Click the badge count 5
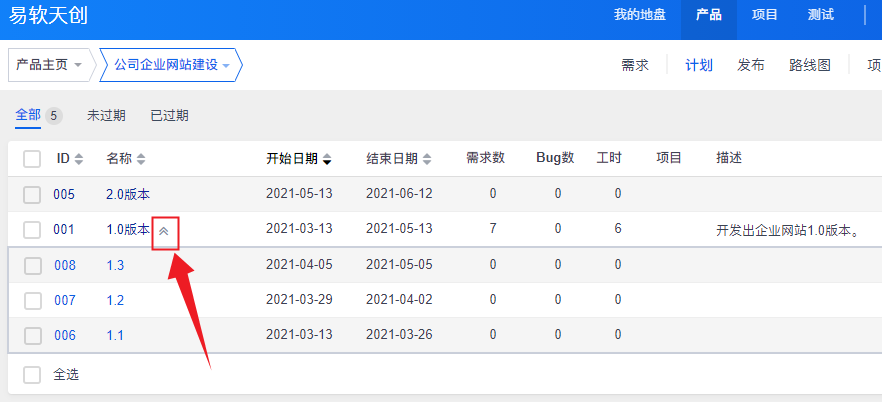882x402 pixels. pyautogui.click(x=54, y=115)
